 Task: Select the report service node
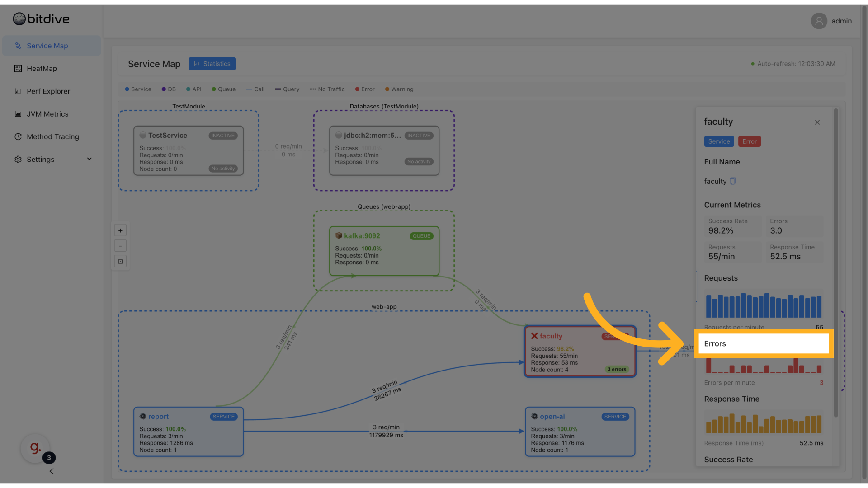[x=189, y=432]
